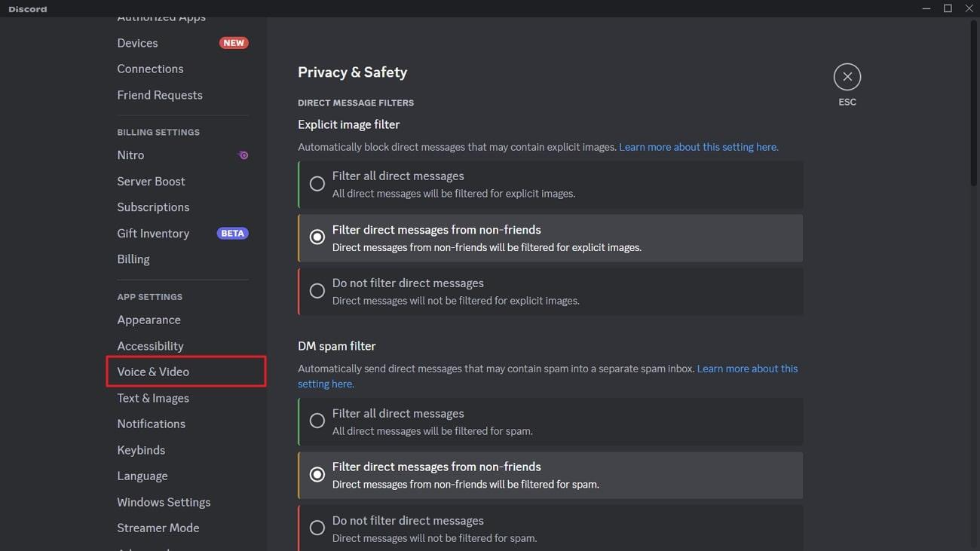Open Text & Images settings
Viewport: 980px width, 551px height.
click(x=152, y=397)
